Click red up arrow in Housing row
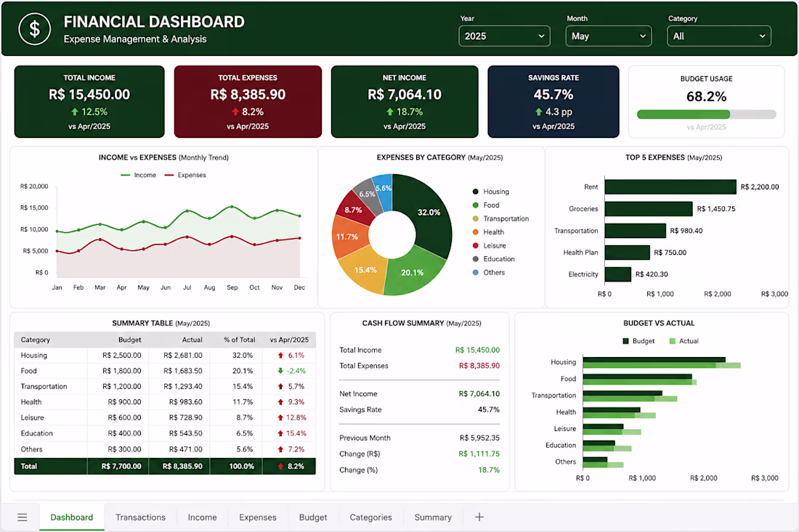This screenshot has height=532, width=799. pos(280,356)
